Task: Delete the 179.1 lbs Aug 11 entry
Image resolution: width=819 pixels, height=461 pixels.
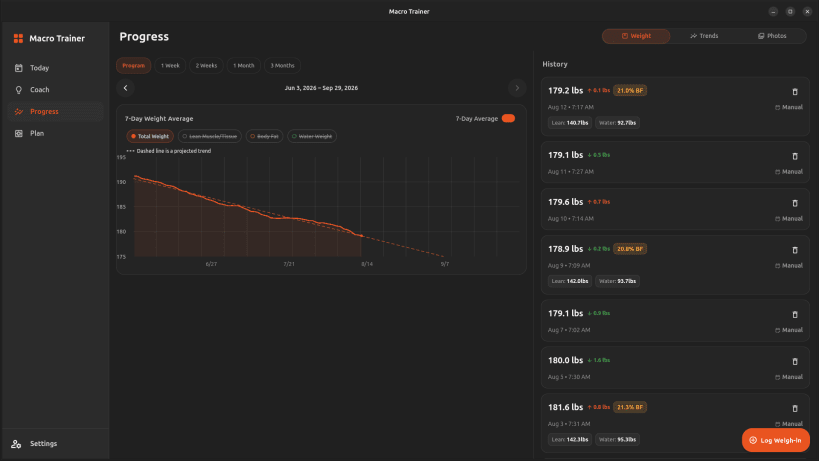Action: (x=795, y=156)
